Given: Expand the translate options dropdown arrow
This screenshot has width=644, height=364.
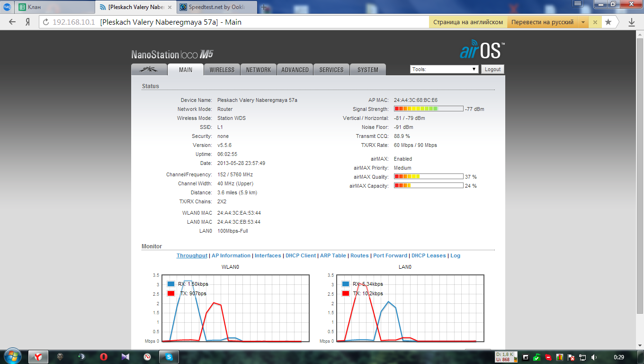Looking at the screenshot, I should coord(583,22).
